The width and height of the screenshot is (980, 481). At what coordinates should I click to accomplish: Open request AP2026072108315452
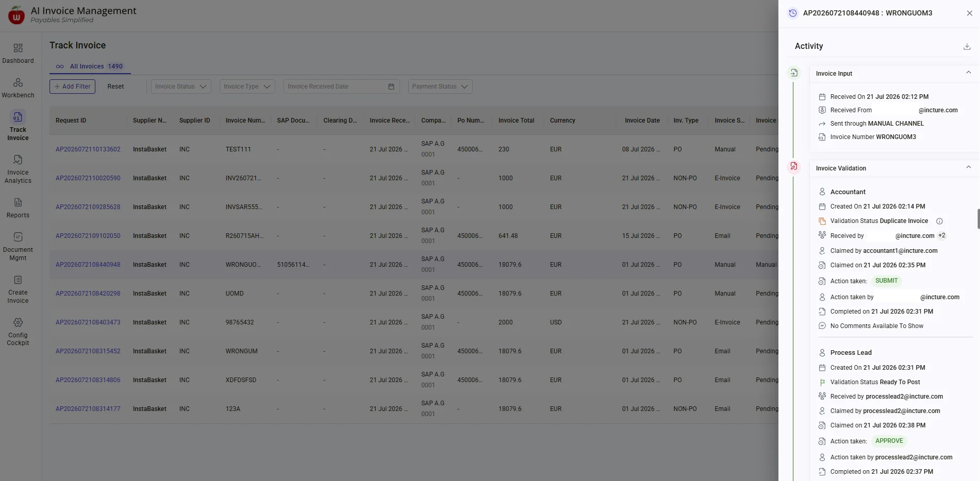tap(88, 351)
